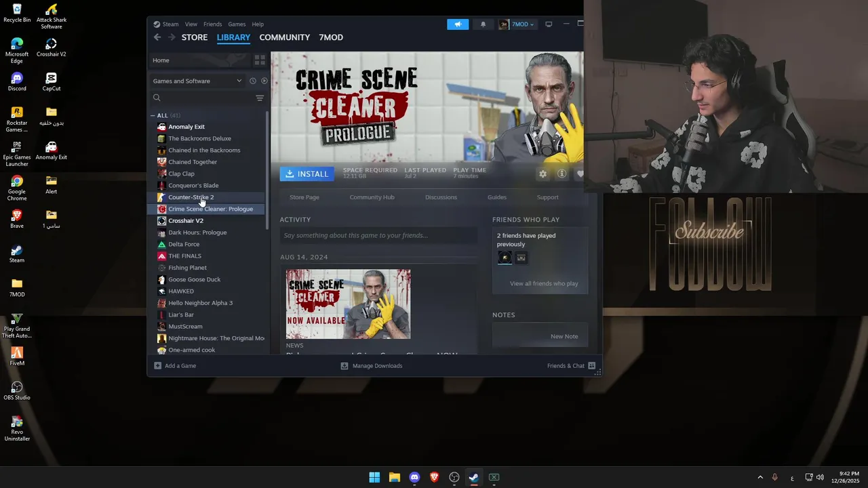View all friends who play
The width and height of the screenshot is (868, 488).
544,283
